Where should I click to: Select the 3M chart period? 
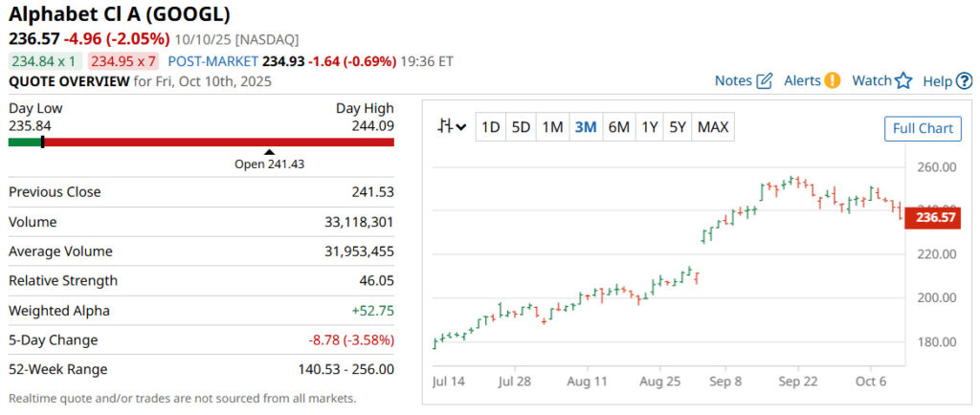click(586, 127)
